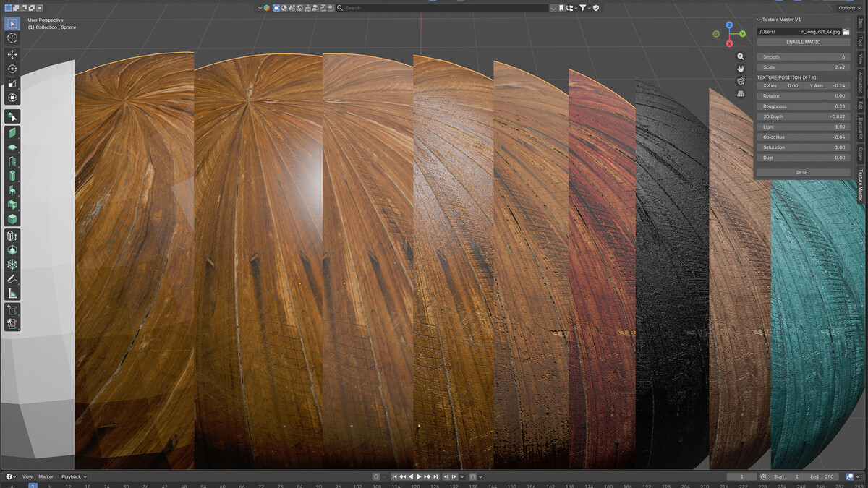Click the texture file path field
This screenshot has width=868, height=488.
799,32
